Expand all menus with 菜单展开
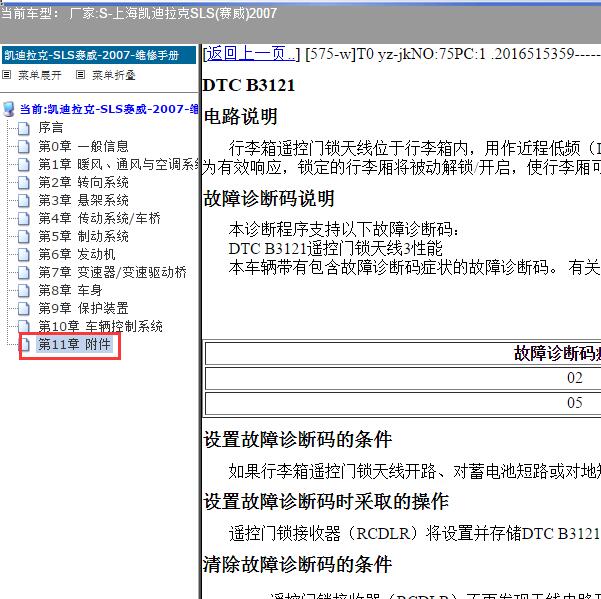The width and height of the screenshot is (601, 599). 39,75
